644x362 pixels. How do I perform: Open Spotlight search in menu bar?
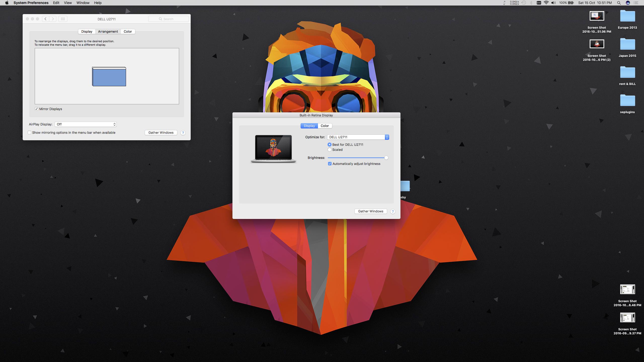(619, 3)
